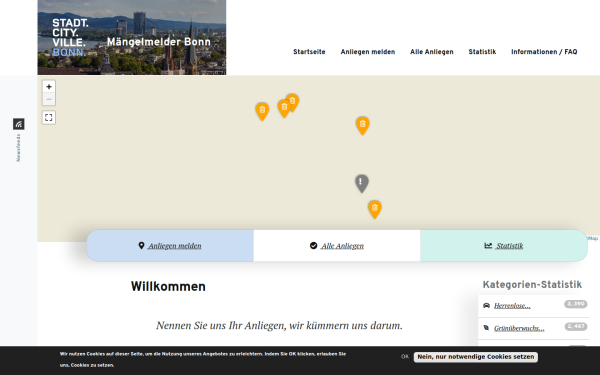Accept cookies with the OK button
This screenshot has height=375, width=600.
[x=405, y=357]
